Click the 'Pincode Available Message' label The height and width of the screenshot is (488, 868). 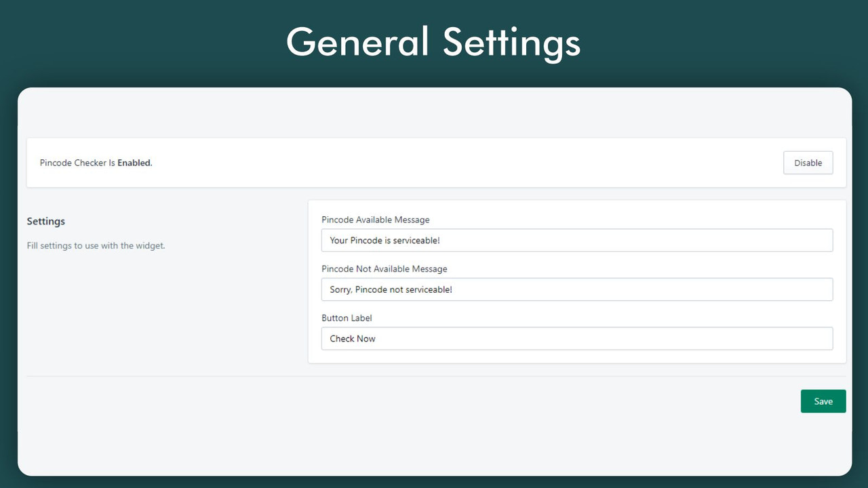coord(376,220)
